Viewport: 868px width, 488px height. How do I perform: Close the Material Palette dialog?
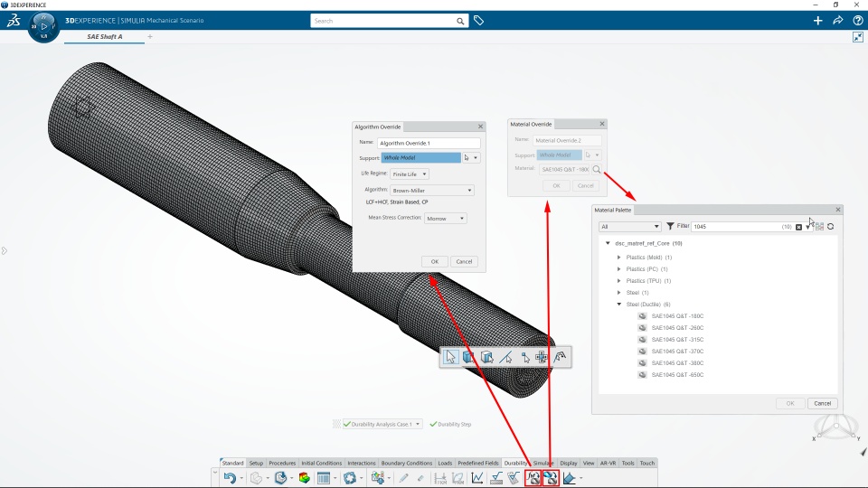[838, 210]
